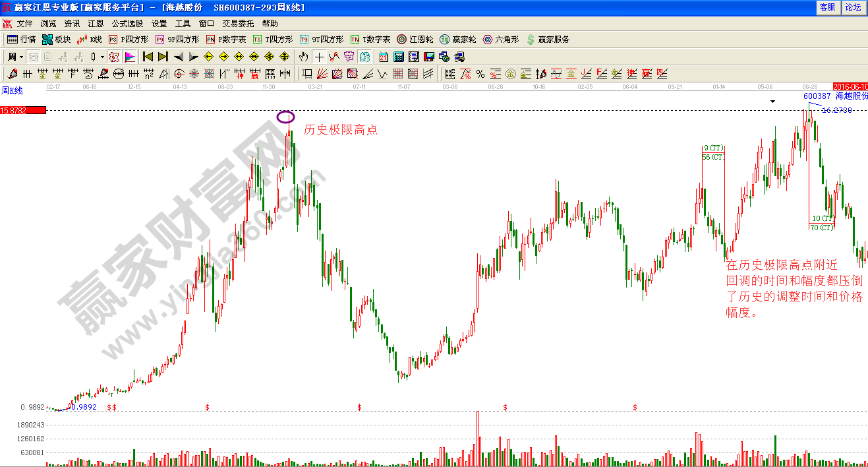Image resolution: width=868 pixels, height=467 pixels.
Task: Click the 行情 quotes toolbar button
Action: pos(21,40)
